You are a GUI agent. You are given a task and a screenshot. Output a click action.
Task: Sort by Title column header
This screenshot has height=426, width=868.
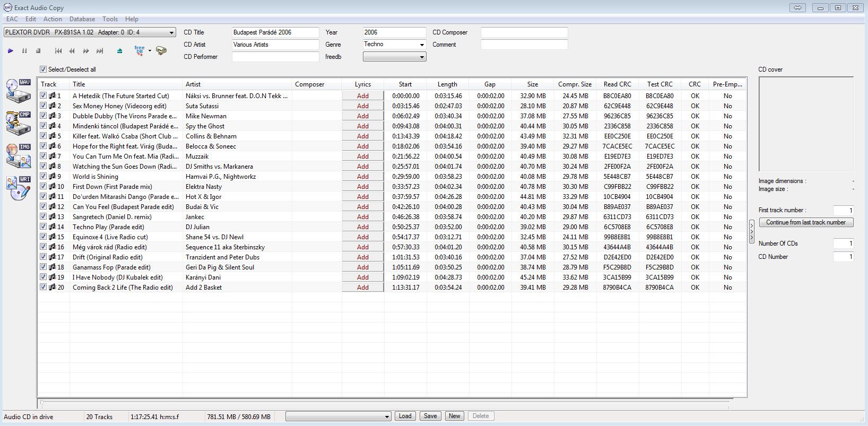click(126, 84)
